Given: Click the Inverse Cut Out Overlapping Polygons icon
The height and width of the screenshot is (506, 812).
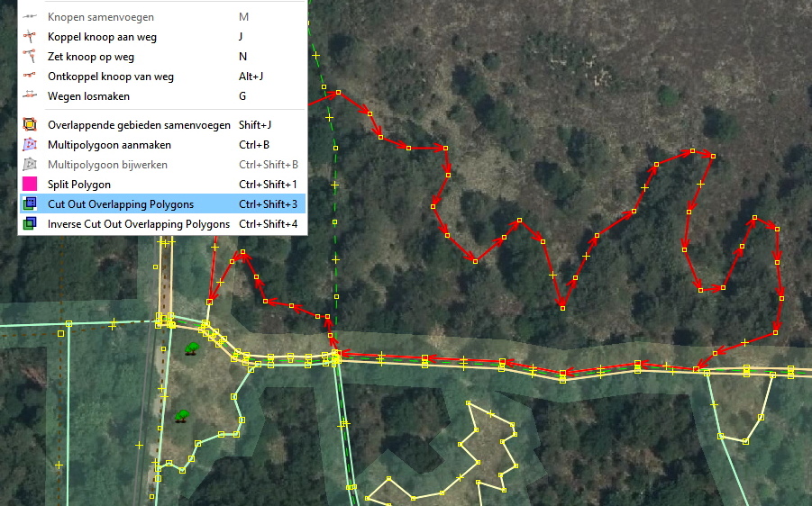Looking at the screenshot, I should 30,223.
